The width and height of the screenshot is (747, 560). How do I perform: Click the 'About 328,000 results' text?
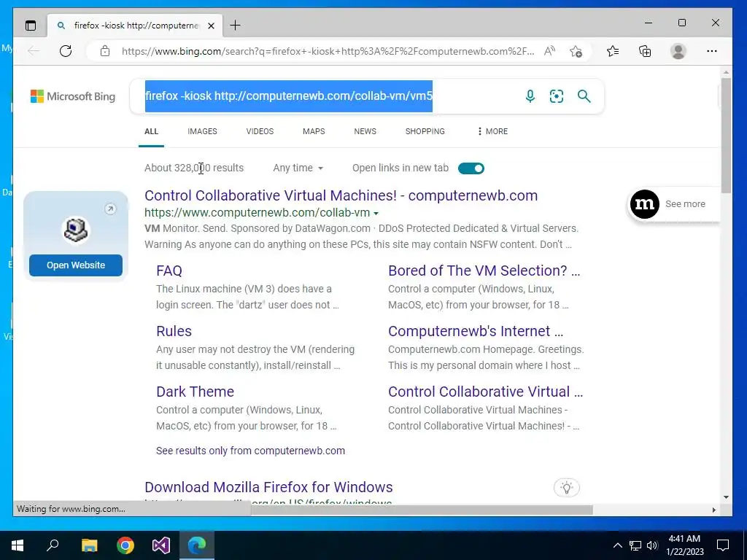[194, 168]
